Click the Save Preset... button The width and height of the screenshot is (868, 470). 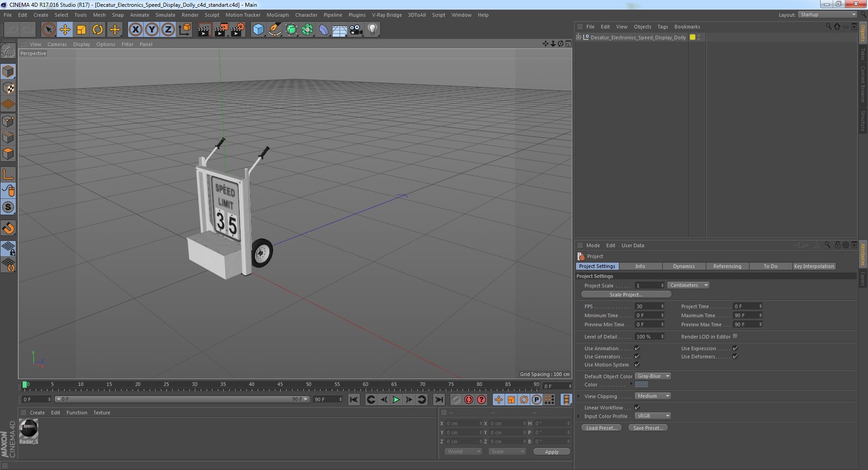(648, 428)
